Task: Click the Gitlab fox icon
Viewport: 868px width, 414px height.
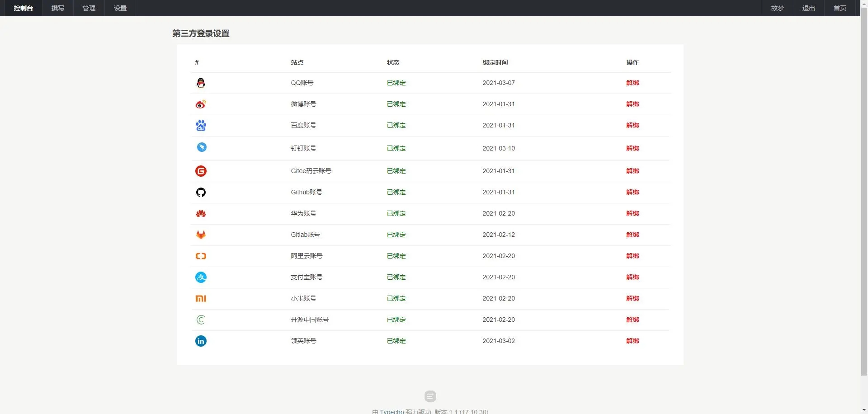Action: pyautogui.click(x=201, y=235)
